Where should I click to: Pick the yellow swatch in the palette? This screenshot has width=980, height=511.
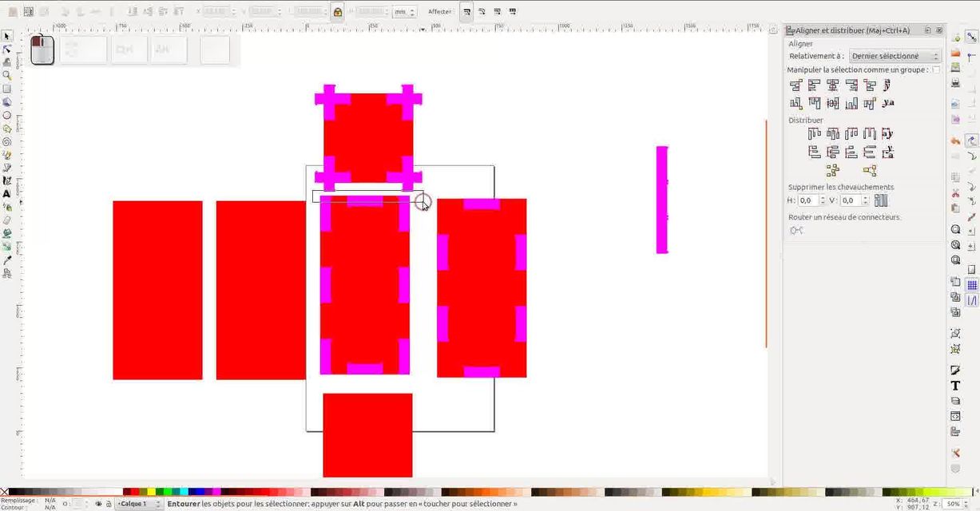coord(151,492)
